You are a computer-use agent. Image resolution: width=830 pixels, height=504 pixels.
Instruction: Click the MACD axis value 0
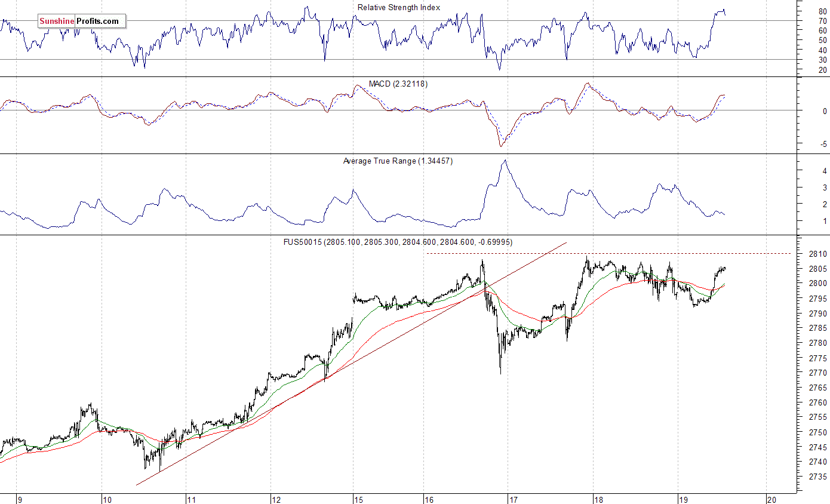click(x=825, y=111)
